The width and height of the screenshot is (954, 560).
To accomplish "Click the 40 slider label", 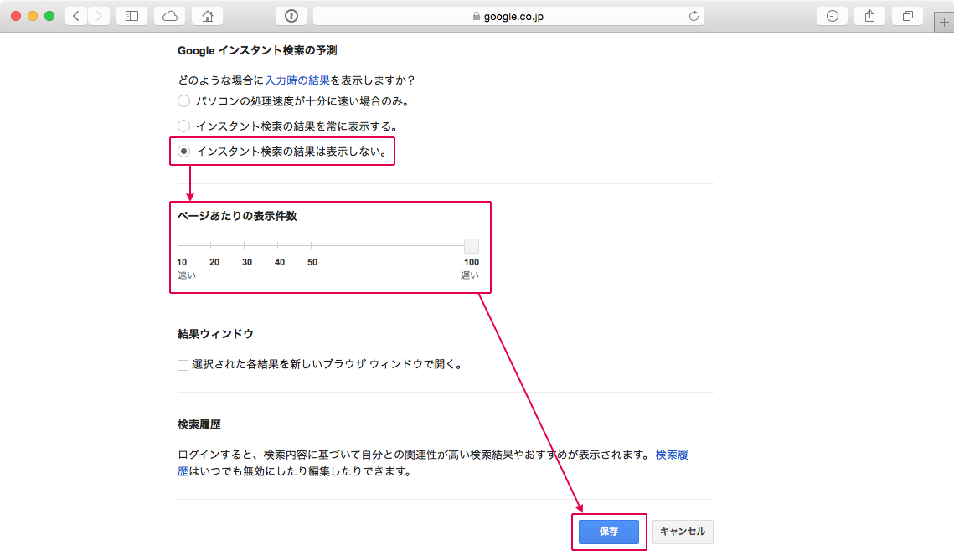I will pyautogui.click(x=280, y=262).
